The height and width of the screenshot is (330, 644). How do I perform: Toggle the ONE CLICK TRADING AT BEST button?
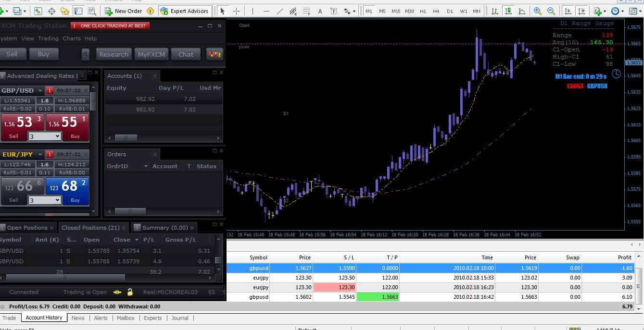[110, 25]
